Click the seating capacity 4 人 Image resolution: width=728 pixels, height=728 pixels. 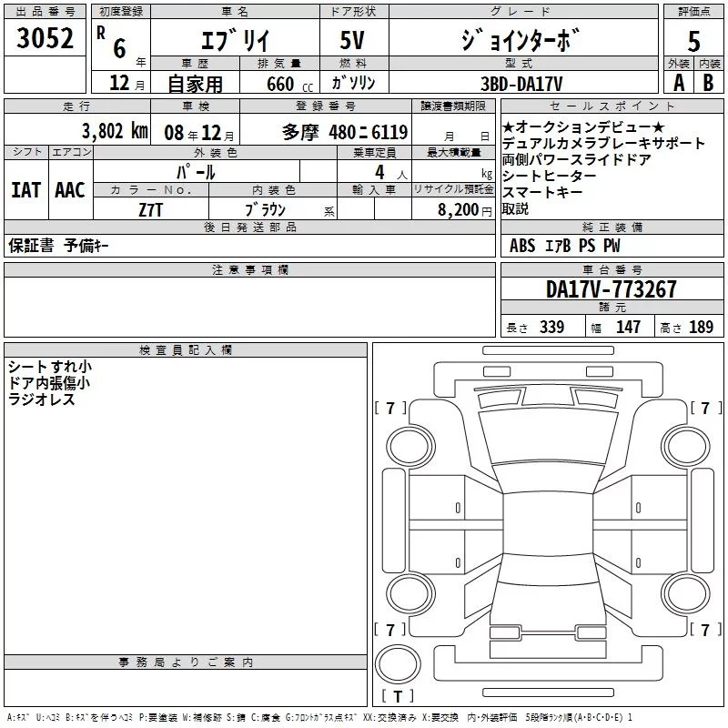(390, 173)
